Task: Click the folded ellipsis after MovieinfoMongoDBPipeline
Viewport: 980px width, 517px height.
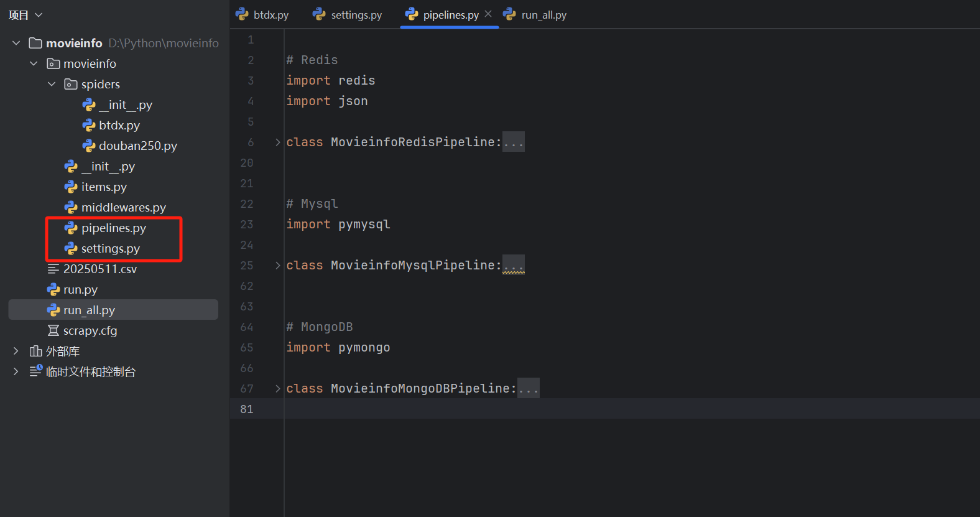Action: pos(529,388)
